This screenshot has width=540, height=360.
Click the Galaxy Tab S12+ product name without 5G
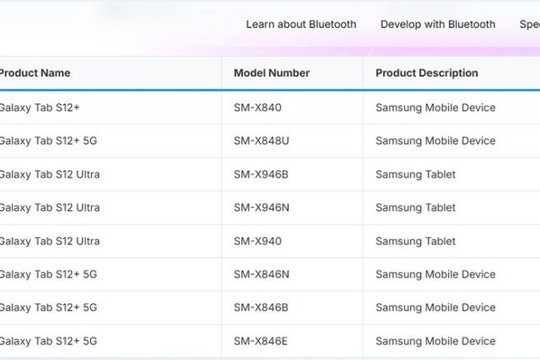[x=40, y=108]
